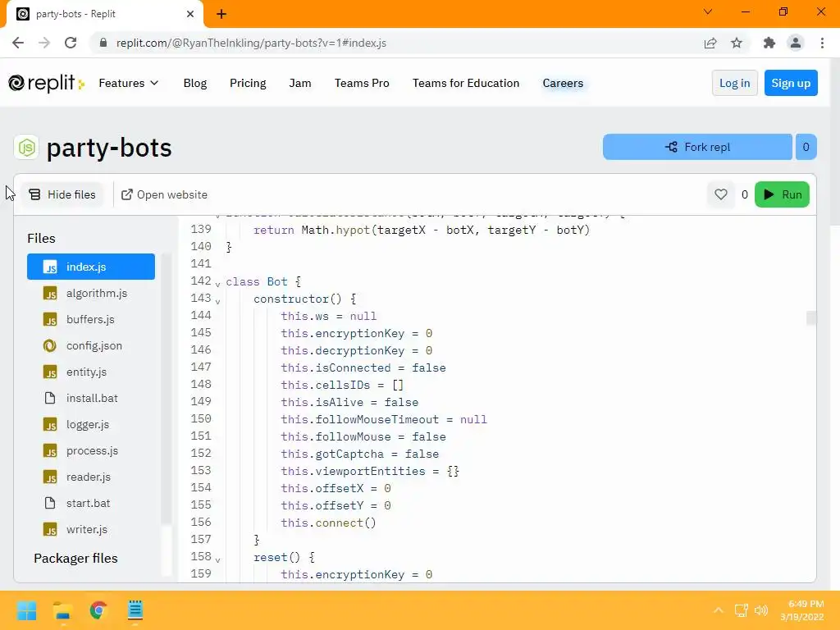The height and width of the screenshot is (630, 840).
Task: Click the JS icon next to algorithm.js
Action: click(x=50, y=293)
